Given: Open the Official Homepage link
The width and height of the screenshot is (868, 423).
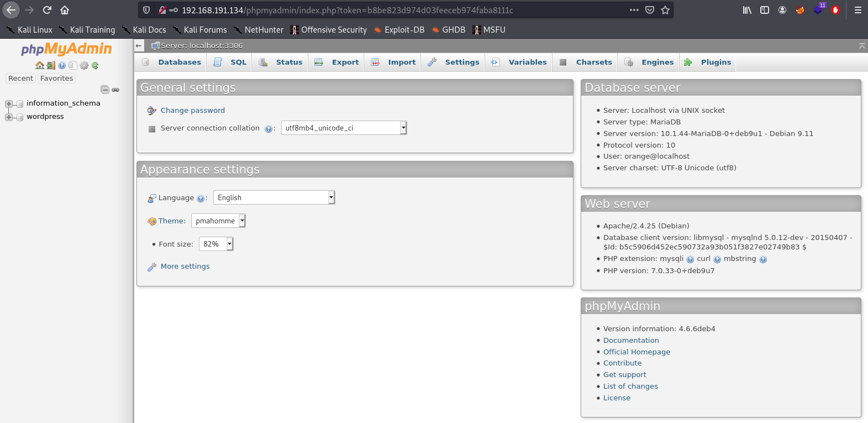Looking at the screenshot, I should click(x=636, y=352).
